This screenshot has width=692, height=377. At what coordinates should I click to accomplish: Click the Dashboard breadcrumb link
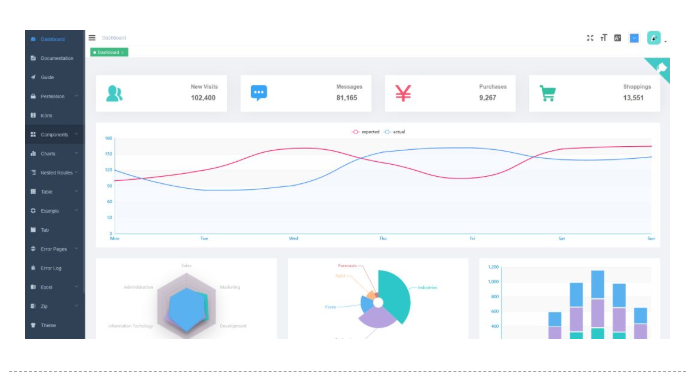(114, 38)
